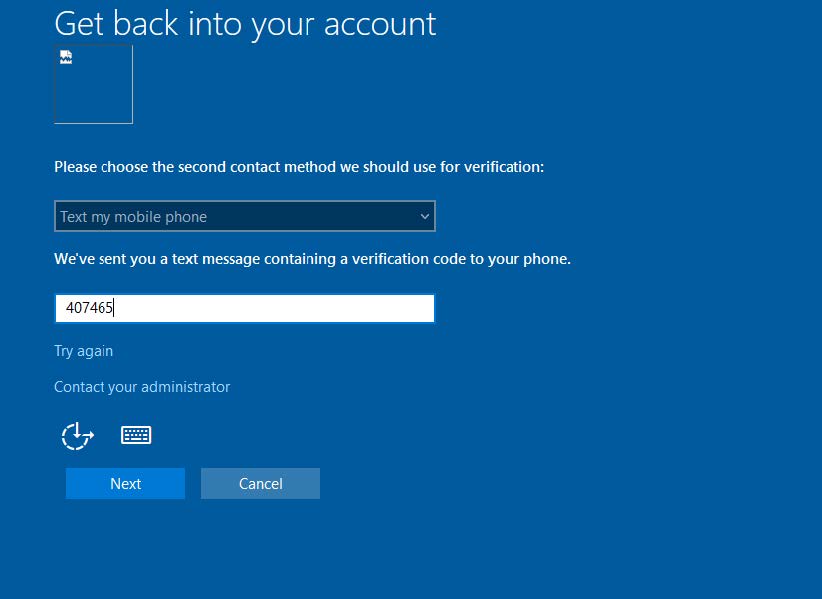This screenshot has height=599, width=822.
Task: Expand the 'Text my mobile phone' selector
Action: pos(244,216)
